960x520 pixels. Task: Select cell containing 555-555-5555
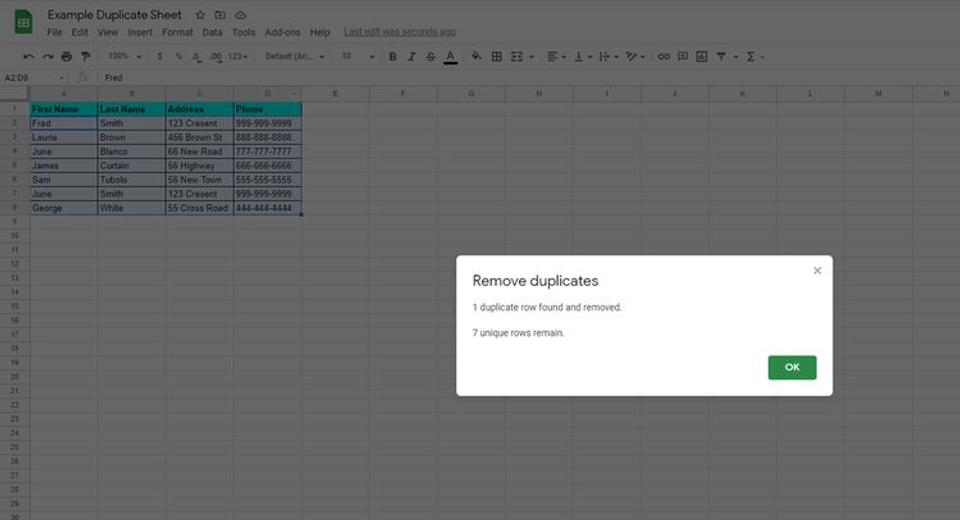(268, 179)
